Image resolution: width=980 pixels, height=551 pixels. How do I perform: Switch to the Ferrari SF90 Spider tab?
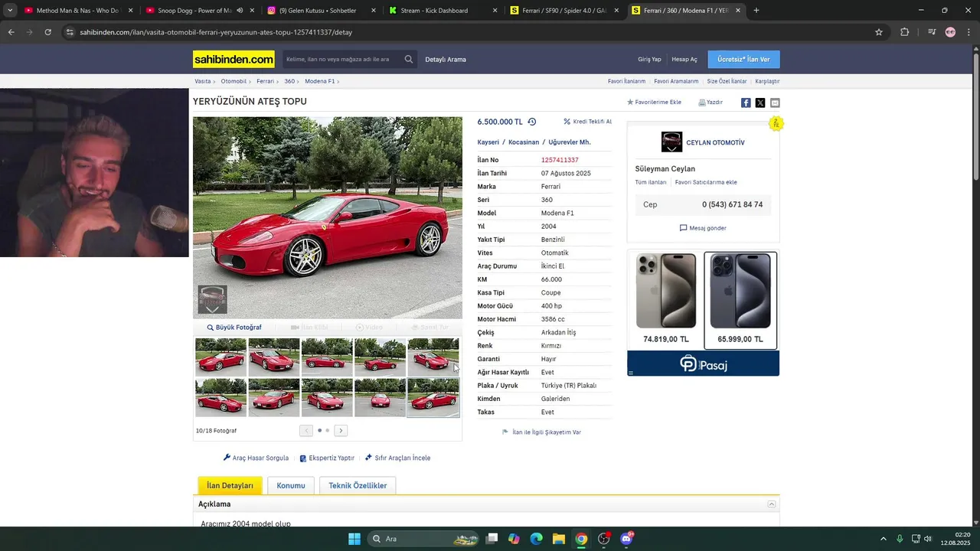[x=564, y=11]
